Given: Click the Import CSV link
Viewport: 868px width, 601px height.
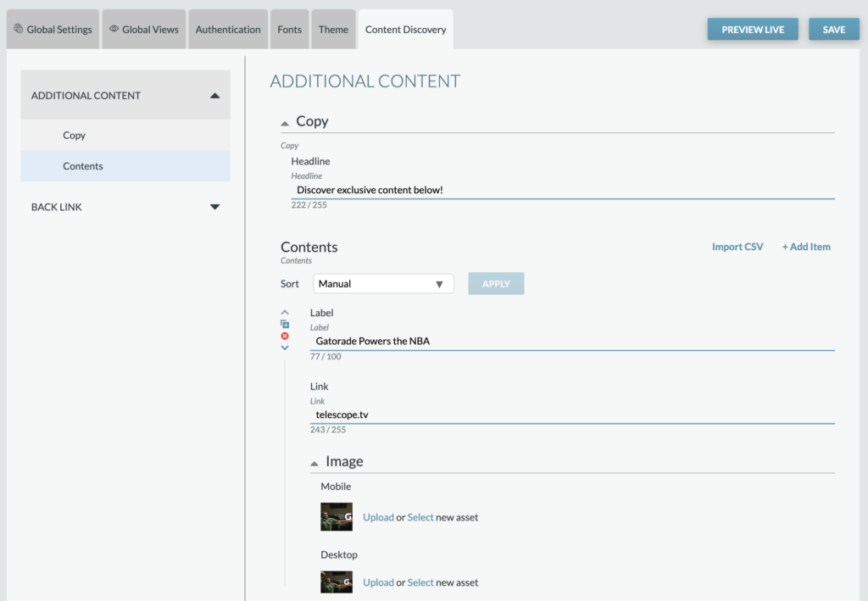Looking at the screenshot, I should [x=737, y=247].
